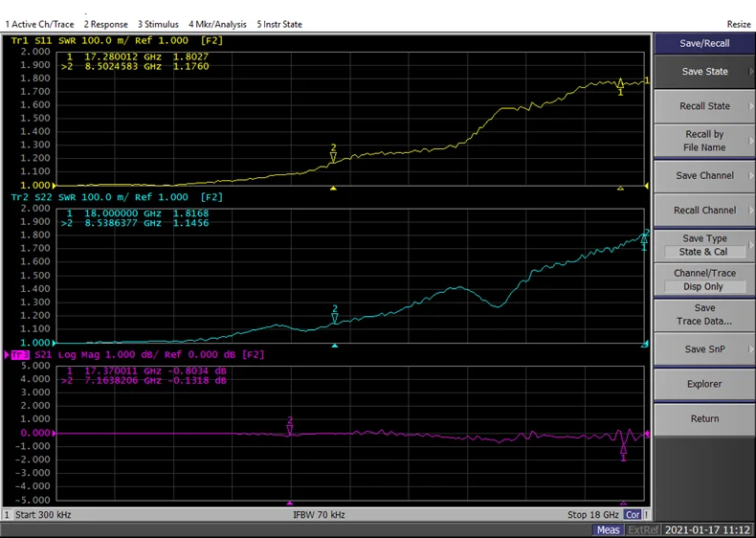This screenshot has height=538, width=756.
Task: Click yellow marker 1 position triangle on Tr1 axis
Action: coord(620,189)
